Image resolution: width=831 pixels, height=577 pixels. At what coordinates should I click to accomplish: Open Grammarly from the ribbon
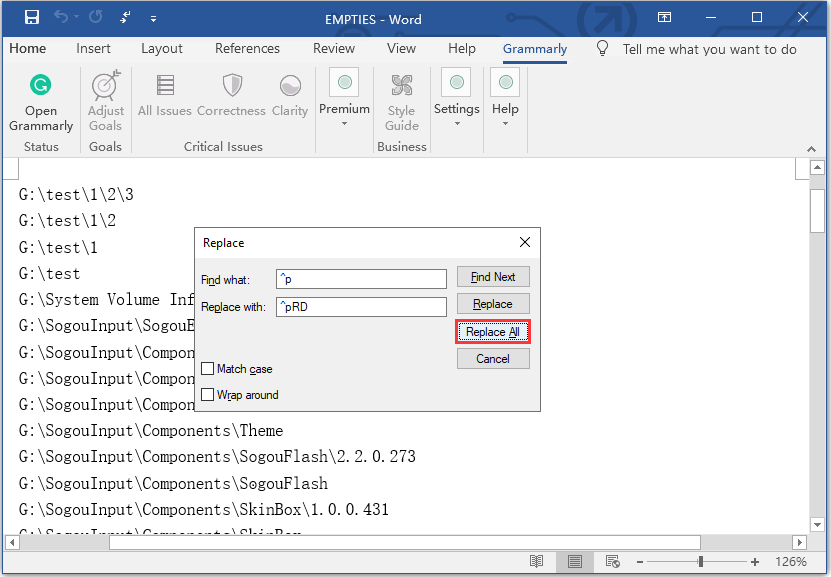click(40, 100)
